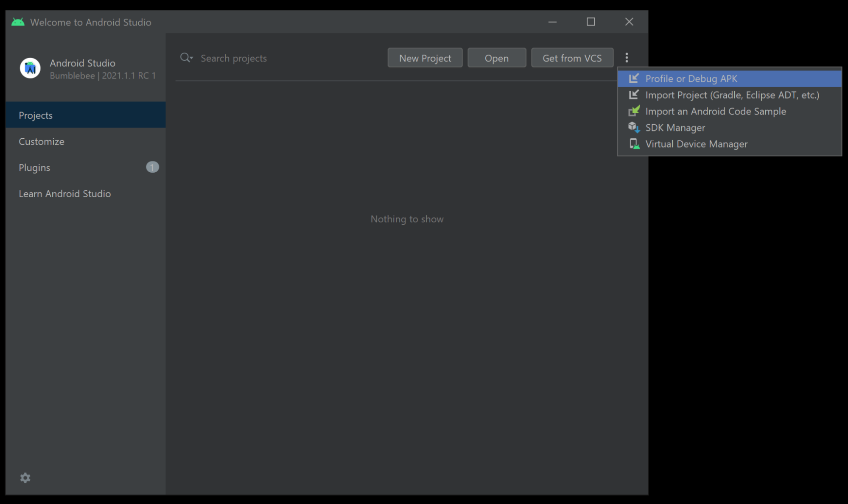848x504 pixels.
Task: Click the Get from VCS button
Action: pos(572,58)
